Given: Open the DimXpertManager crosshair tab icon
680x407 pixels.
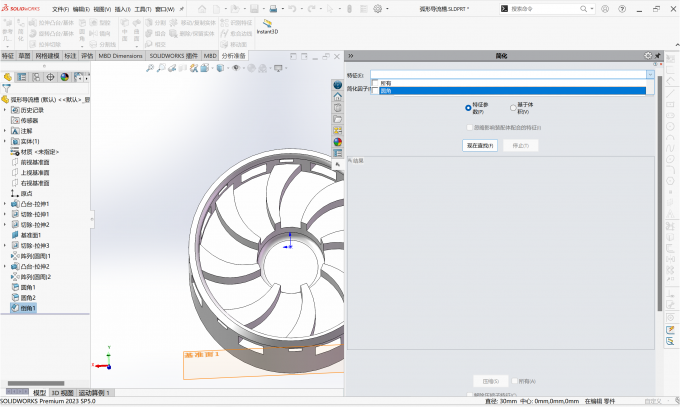Looking at the screenshot, I should coord(50,77).
